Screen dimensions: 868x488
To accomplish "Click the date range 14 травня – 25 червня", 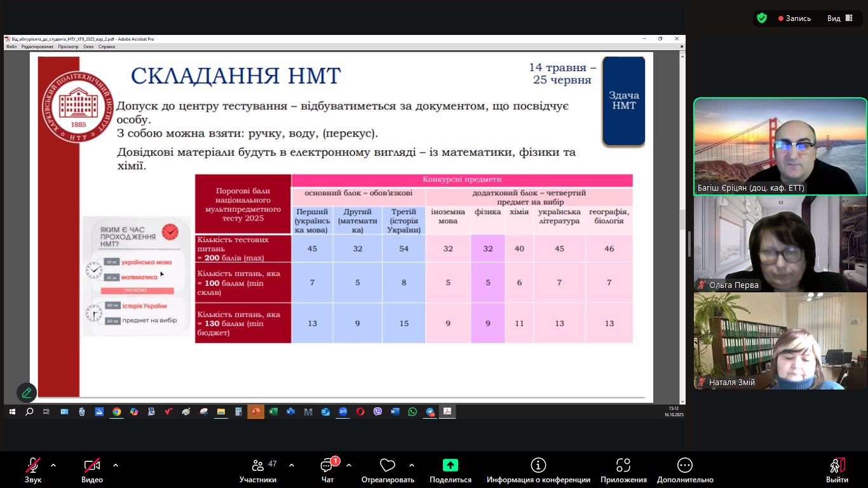I will pos(563,74).
